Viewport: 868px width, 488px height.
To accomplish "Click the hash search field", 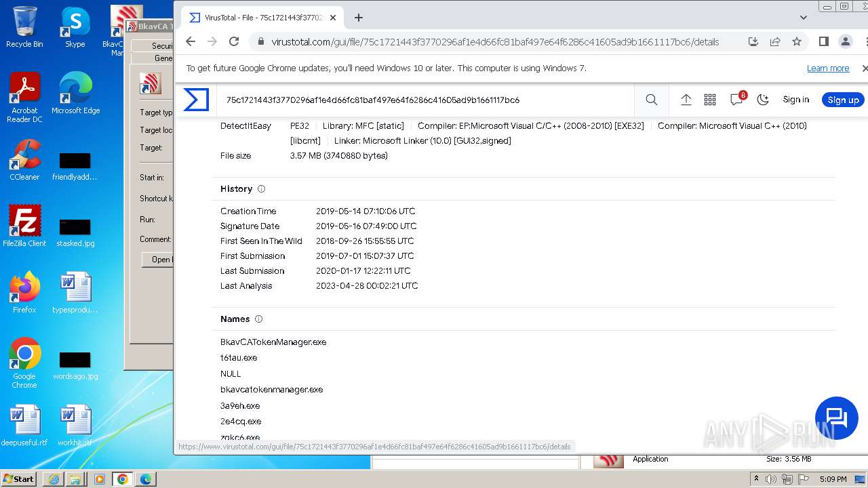I will 427,100.
